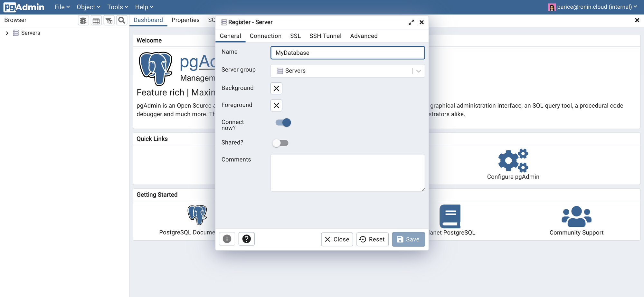Open the Server group dropdown

[348, 71]
